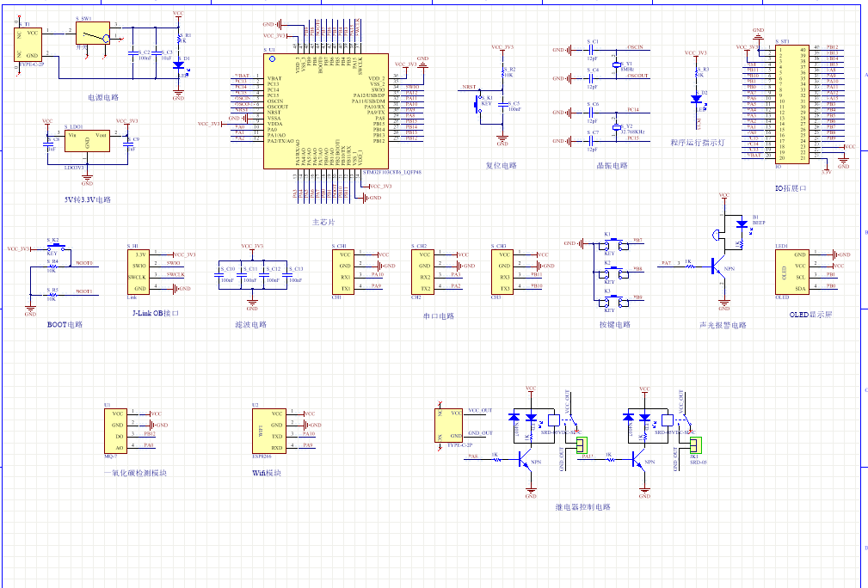The width and height of the screenshot is (868, 588).
Task: Click the 串口电路 label
Action: [x=439, y=316]
